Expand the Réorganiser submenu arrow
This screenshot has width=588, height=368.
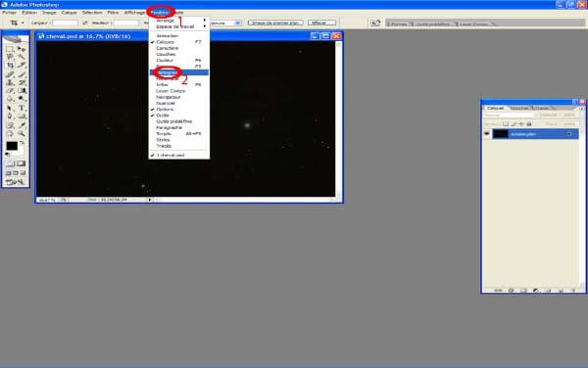205,21
